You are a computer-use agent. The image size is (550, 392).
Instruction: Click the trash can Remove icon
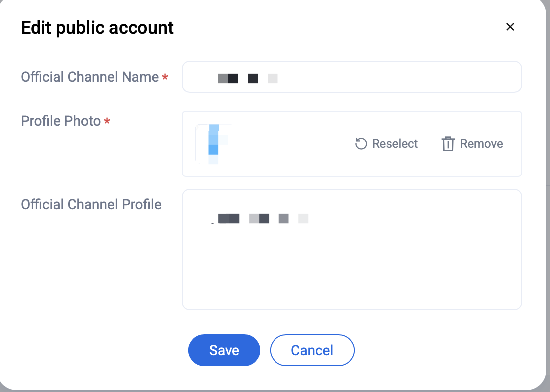tap(448, 144)
